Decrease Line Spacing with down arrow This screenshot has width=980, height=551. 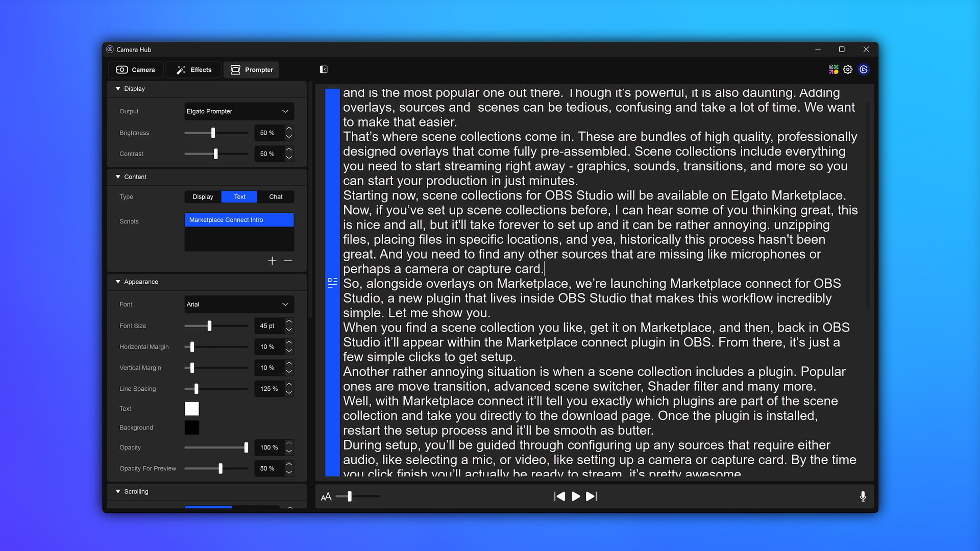pos(289,393)
